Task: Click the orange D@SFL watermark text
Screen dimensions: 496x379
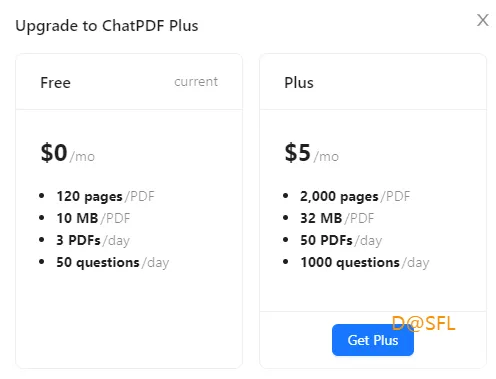Action: point(423,323)
